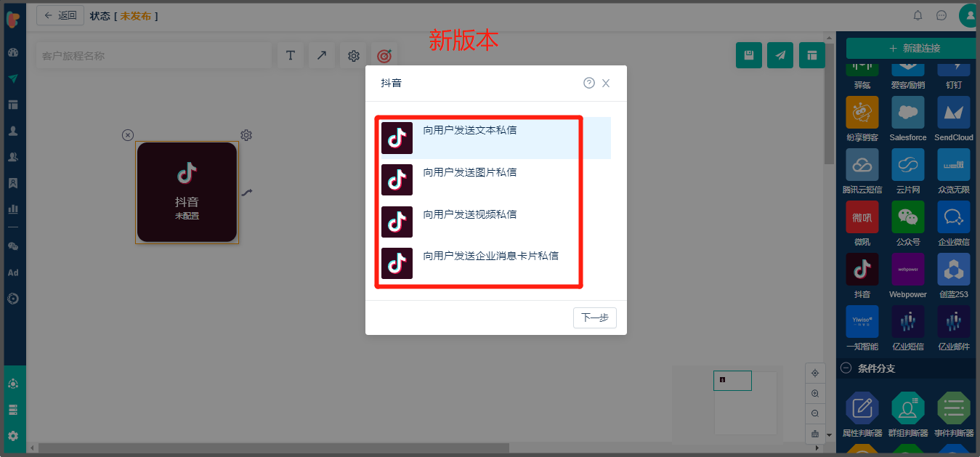Open the 抖音 node settings gear

click(246, 134)
